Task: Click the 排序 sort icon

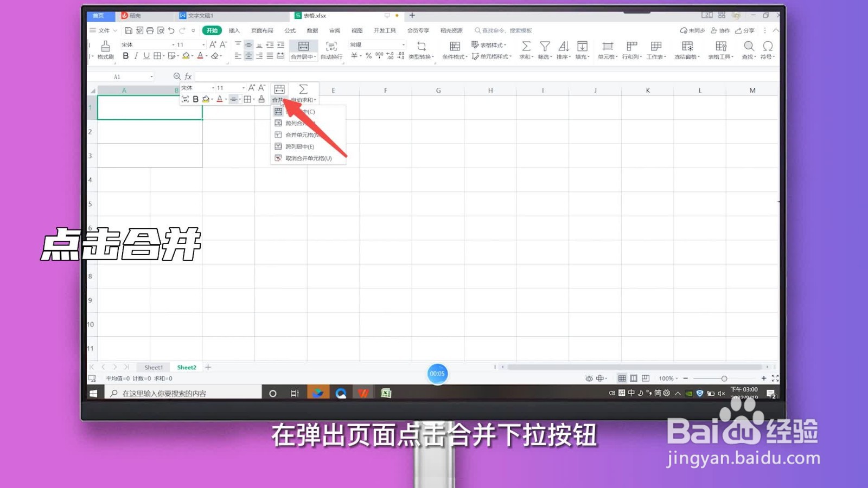Action: tap(564, 46)
